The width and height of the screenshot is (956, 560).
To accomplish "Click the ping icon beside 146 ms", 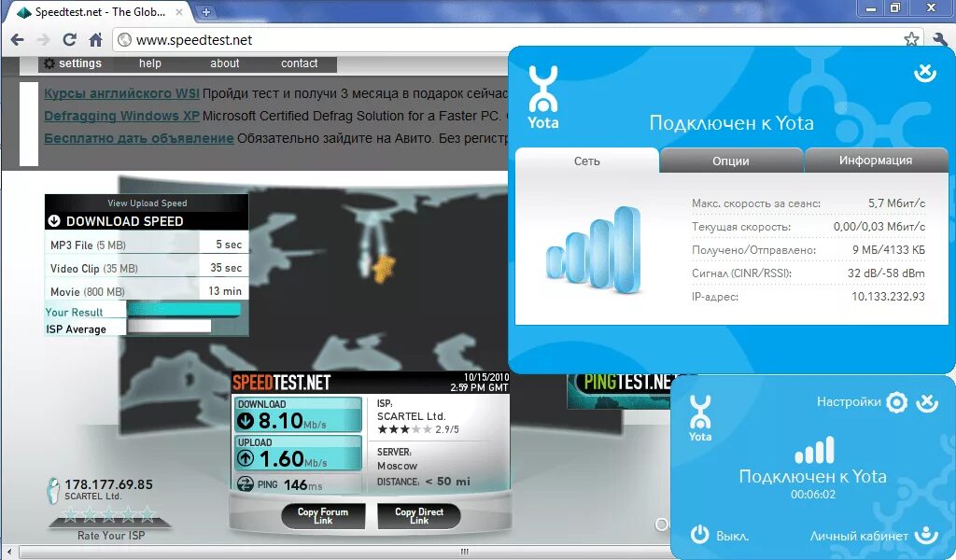I will (x=246, y=484).
